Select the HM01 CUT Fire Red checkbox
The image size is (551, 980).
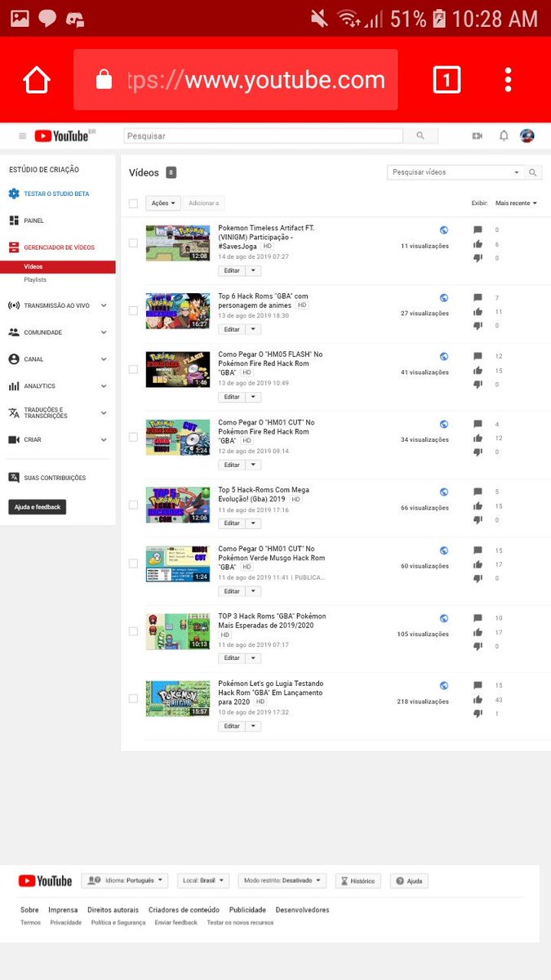(x=133, y=437)
